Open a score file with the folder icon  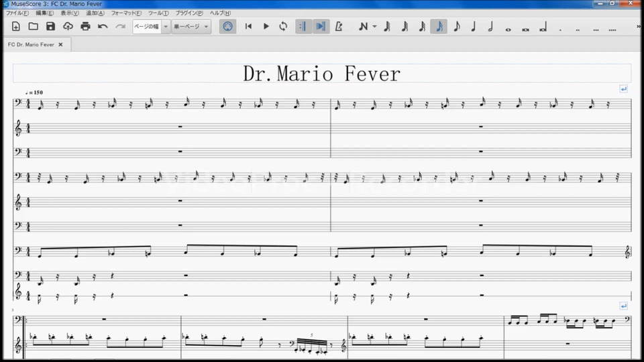pos(34,27)
